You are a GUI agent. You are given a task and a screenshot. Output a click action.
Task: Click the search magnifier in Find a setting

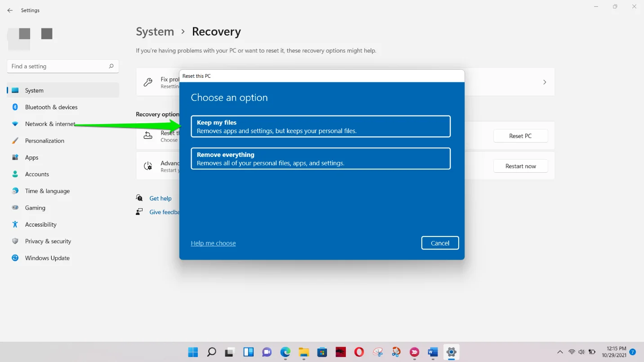point(111,66)
